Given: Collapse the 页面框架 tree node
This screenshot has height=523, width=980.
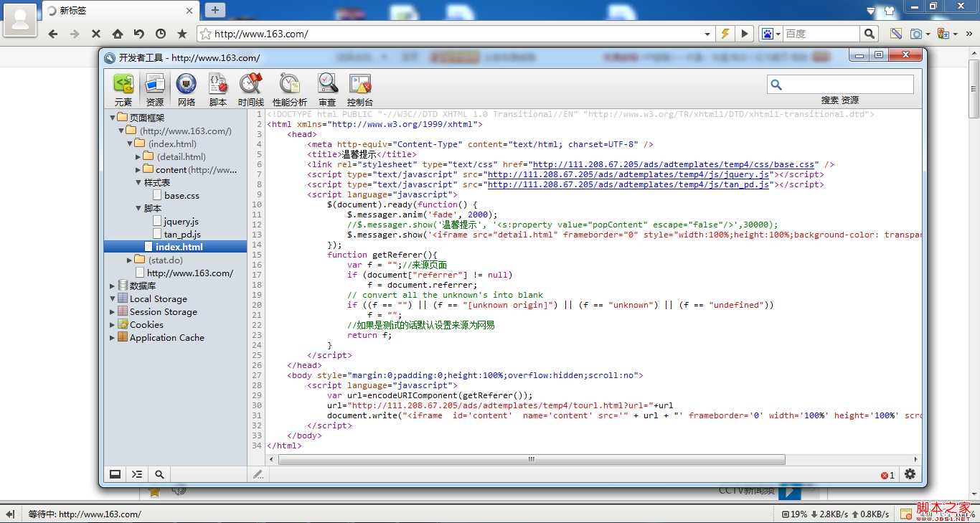Looking at the screenshot, I should coord(113,118).
